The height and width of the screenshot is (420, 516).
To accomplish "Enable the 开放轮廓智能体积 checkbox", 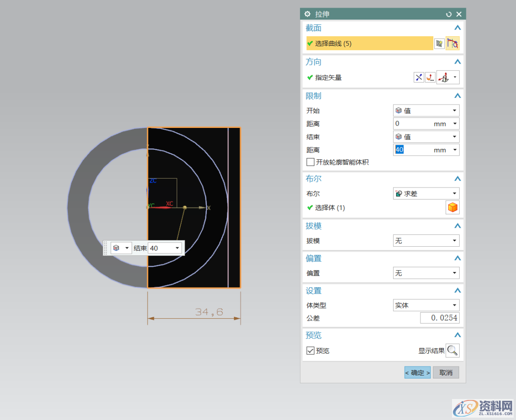I will [310, 162].
